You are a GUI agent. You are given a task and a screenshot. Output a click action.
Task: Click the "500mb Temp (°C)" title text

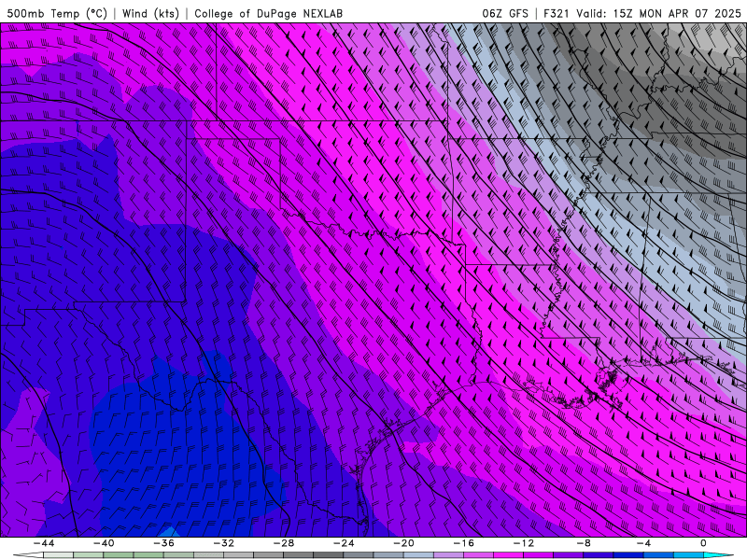pos(57,13)
